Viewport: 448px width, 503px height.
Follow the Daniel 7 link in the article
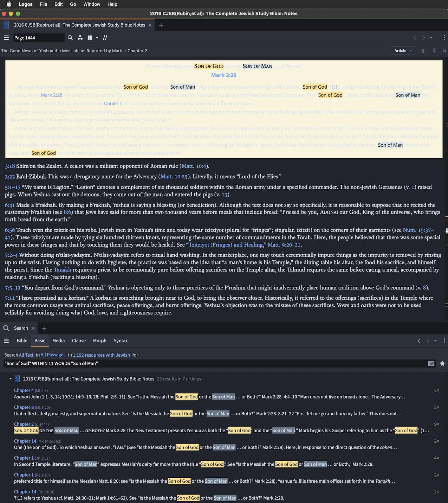pyautogui.click(x=113, y=103)
